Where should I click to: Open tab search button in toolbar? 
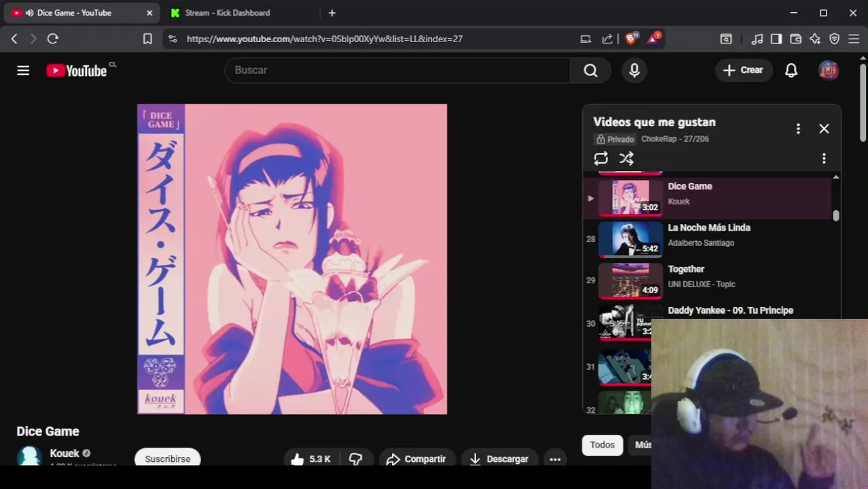(726, 39)
